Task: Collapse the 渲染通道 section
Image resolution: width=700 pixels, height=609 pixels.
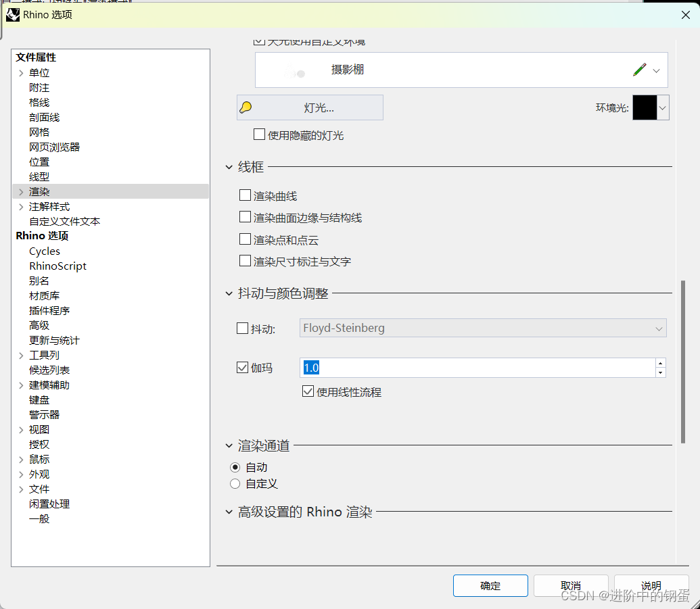Action: pyautogui.click(x=229, y=445)
